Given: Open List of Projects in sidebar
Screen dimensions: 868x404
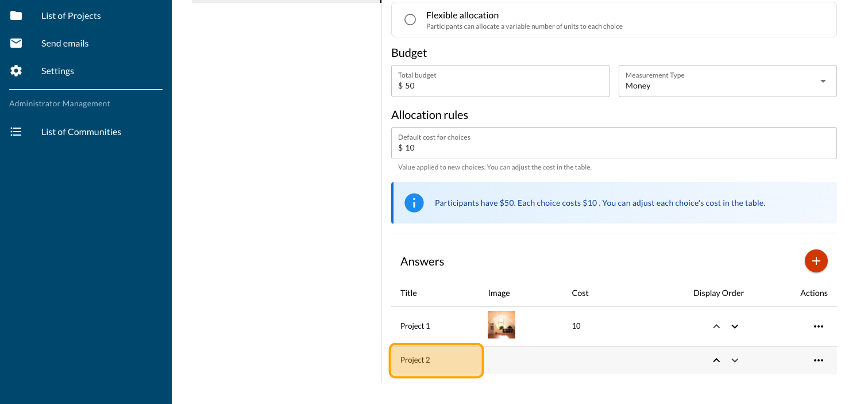Looking at the screenshot, I should [x=71, y=16].
